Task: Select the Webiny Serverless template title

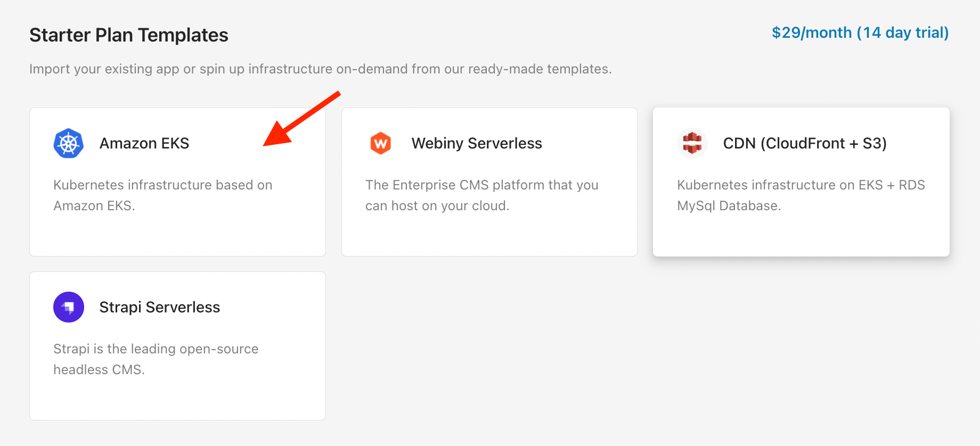Action: pyautogui.click(x=477, y=143)
